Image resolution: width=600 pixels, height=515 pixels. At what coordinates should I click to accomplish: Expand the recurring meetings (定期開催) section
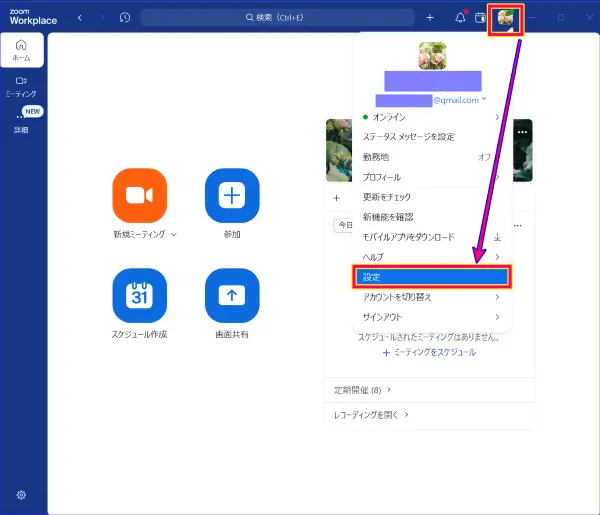362,390
